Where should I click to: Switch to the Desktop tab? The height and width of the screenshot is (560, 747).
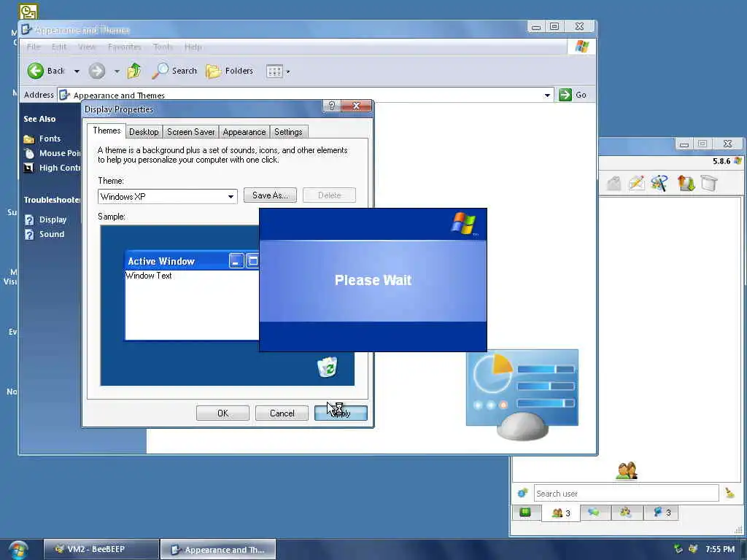pyautogui.click(x=144, y=132)
